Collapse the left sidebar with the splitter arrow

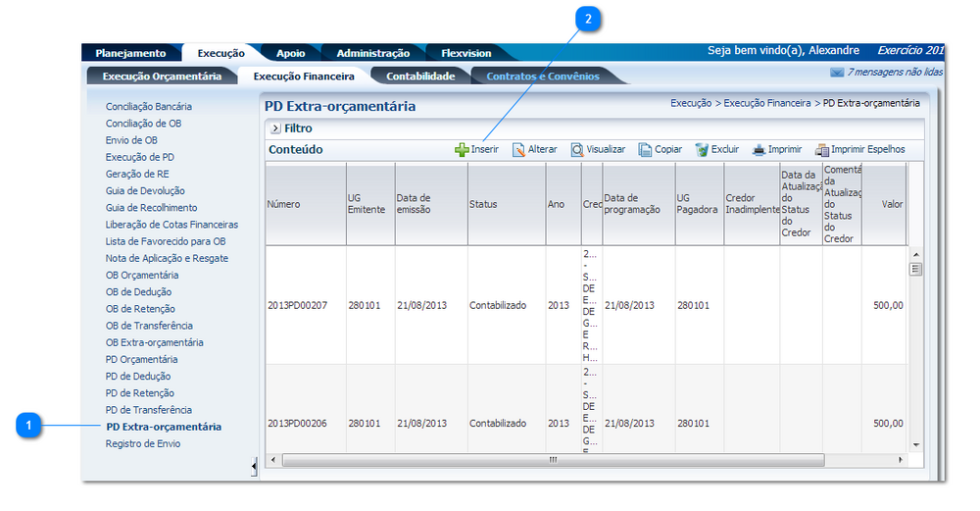255,466
